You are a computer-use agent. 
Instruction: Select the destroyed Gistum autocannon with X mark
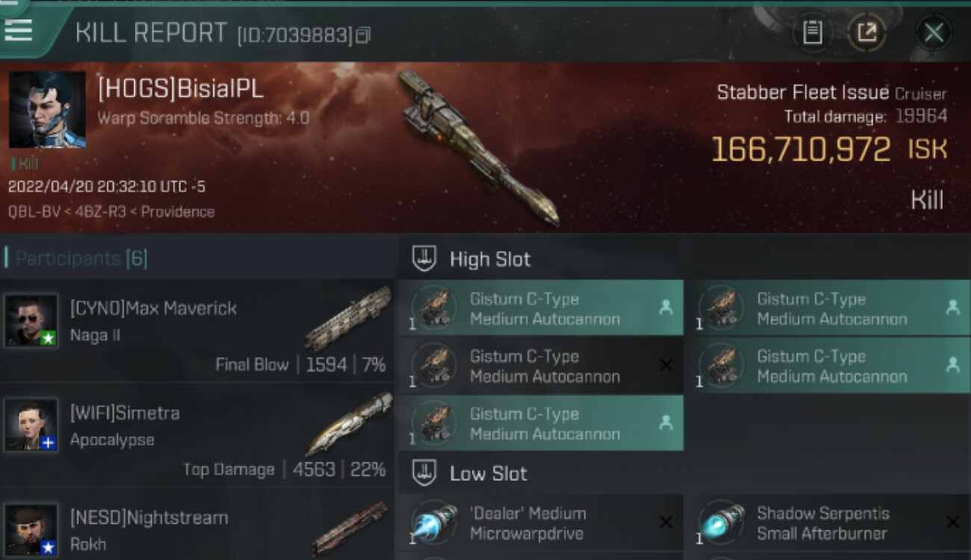(x=541, y=366)
